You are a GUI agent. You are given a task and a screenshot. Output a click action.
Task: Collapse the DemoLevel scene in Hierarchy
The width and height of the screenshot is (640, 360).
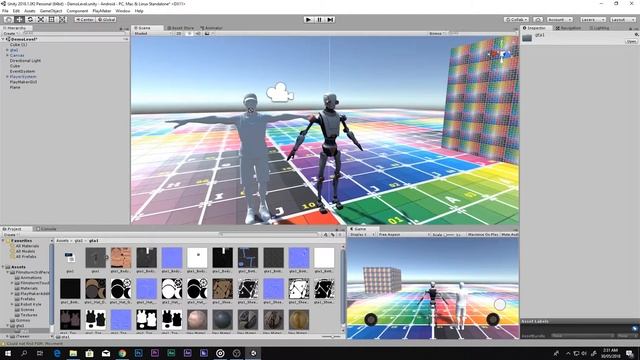3,39
